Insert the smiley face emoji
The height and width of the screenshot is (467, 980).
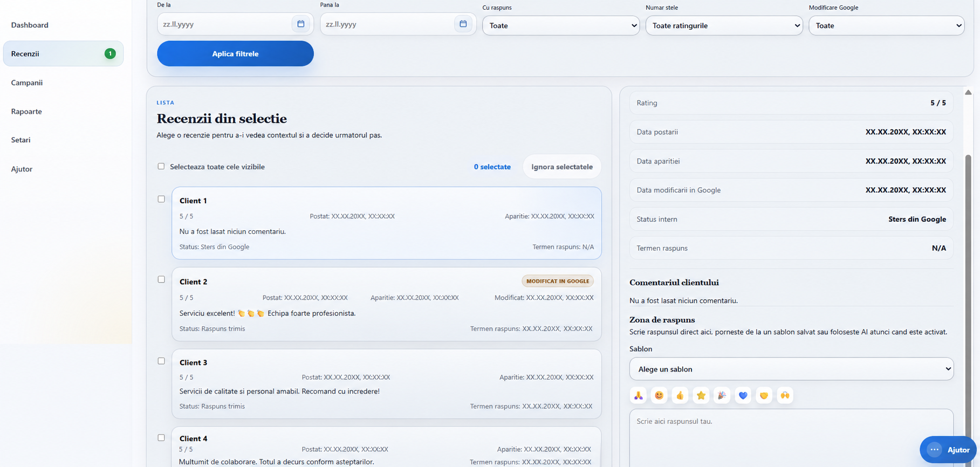(x=659, y=395)
